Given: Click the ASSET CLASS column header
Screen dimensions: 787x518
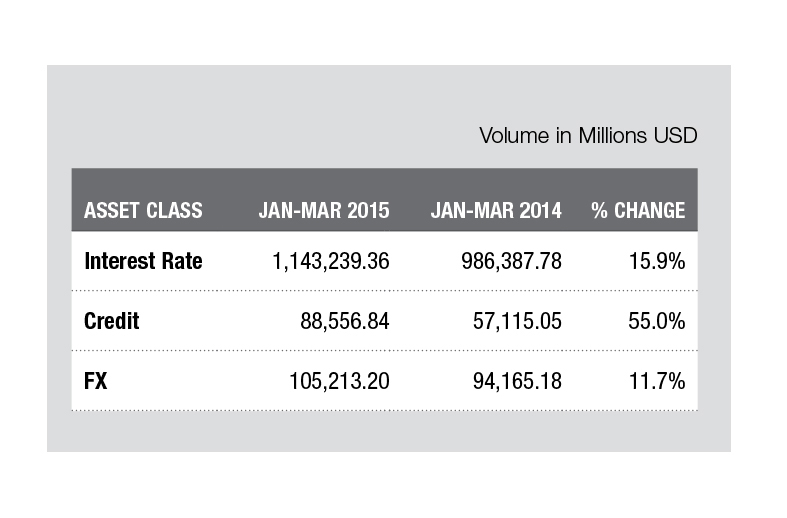Looking at the screenshot, I should click(143, 211).
